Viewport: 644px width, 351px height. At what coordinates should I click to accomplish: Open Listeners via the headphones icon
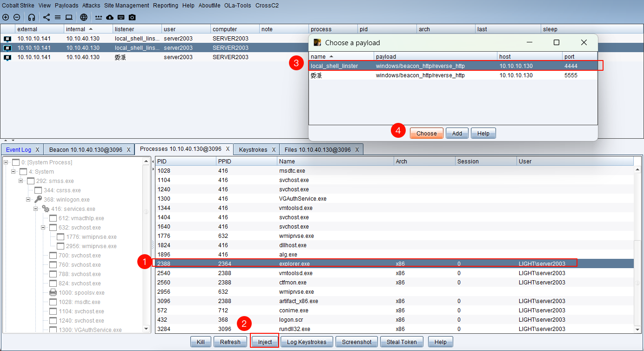point(32,17)
